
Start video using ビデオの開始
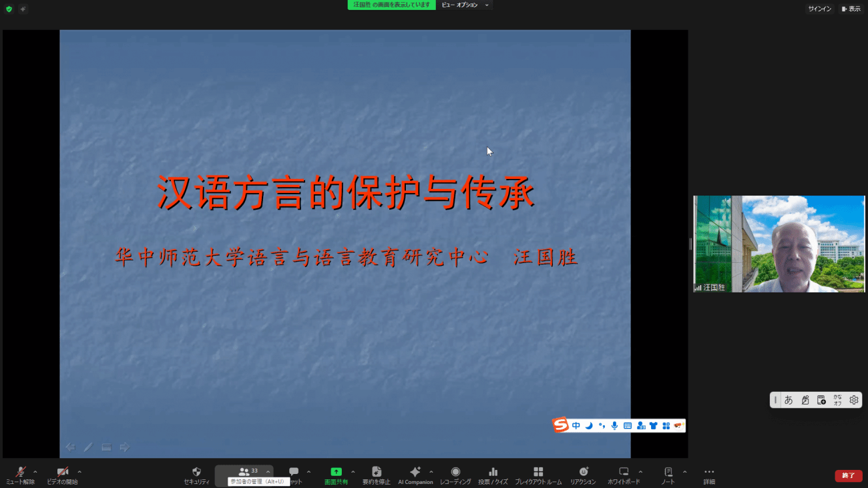(62, 474)
